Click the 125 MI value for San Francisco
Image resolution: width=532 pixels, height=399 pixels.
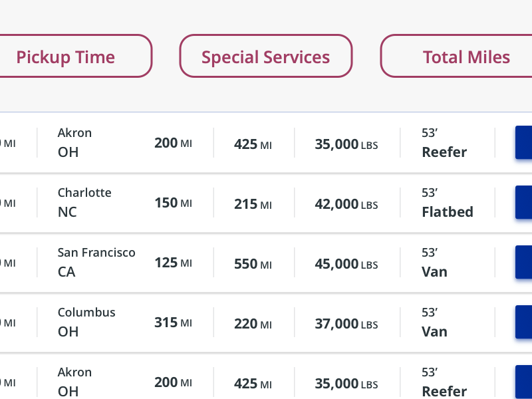[173, 263]
